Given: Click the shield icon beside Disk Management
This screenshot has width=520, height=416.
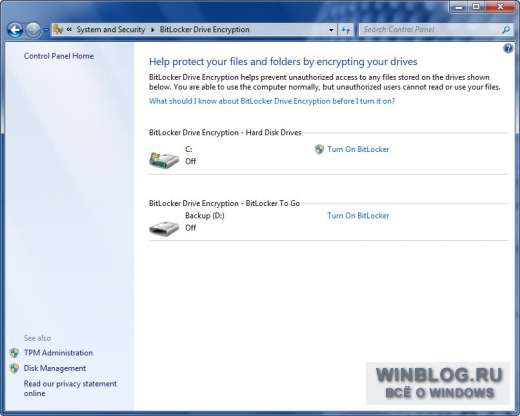Looking at the screenshot, I should point(14,368).
